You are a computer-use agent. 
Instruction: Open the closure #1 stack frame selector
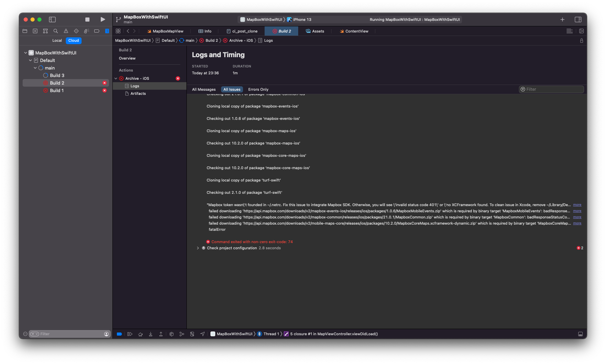(x=331, y=334)
